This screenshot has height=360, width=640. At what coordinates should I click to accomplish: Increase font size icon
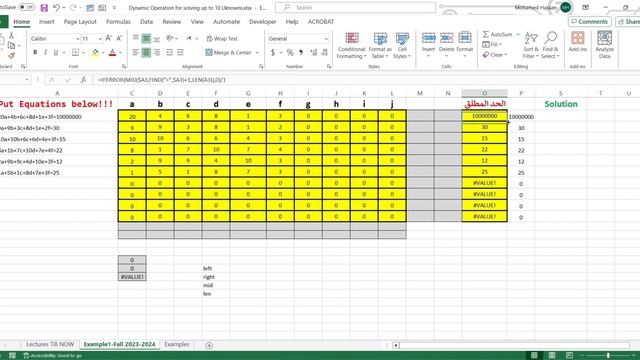(x=109, y=38)
